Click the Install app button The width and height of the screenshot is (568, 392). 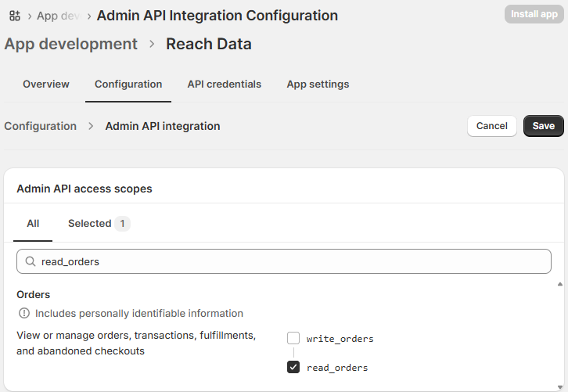pos(534,15)
